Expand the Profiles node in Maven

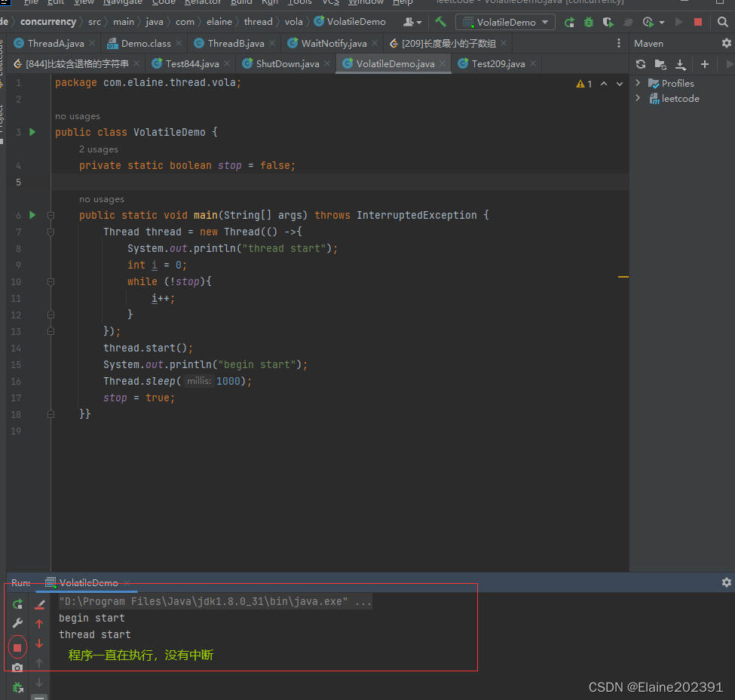click(639, 83)
